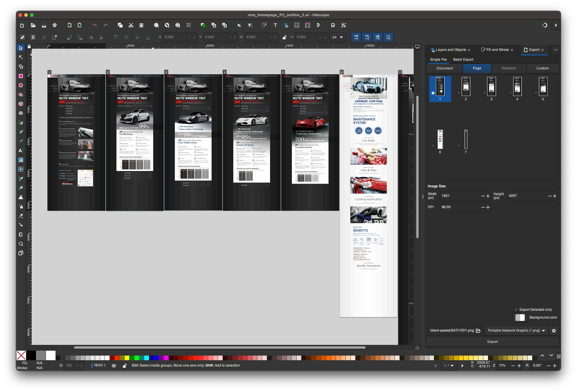Toggle guide lock at ruler corner
Viewport: 577px width, 392px height.
click(x=29, y=46)
